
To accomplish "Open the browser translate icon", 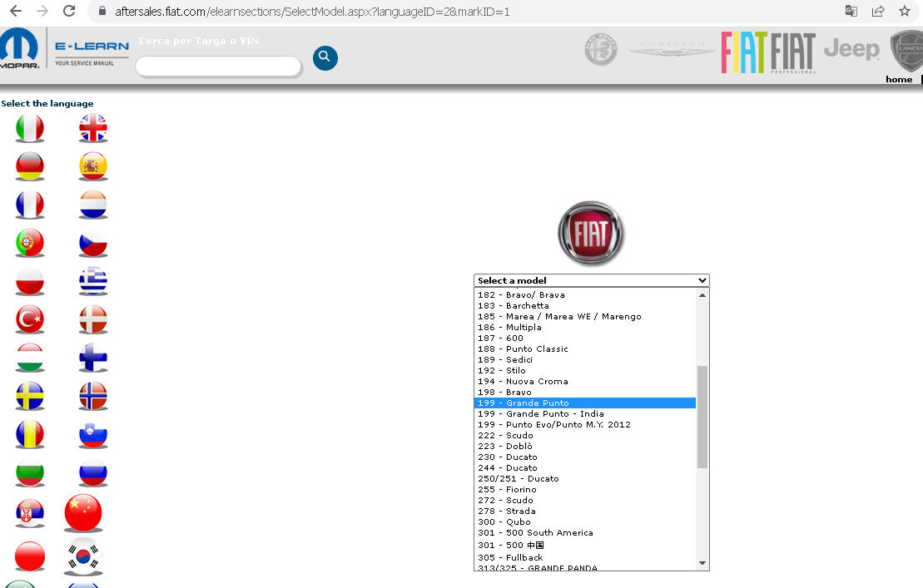I will click(x=851, y=11).
